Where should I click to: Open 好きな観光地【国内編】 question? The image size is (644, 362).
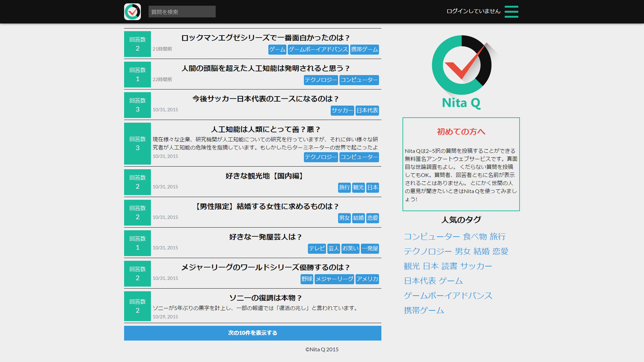click(x=265, y=176)
